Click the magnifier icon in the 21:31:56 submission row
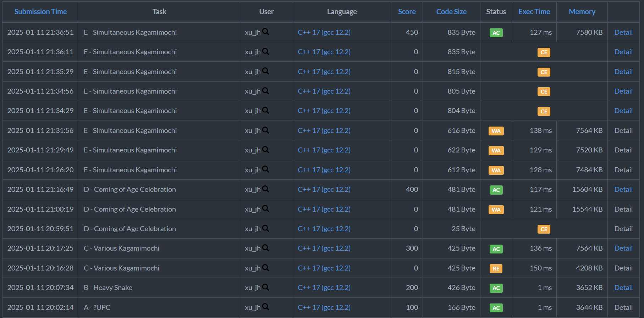 [266, 130]
